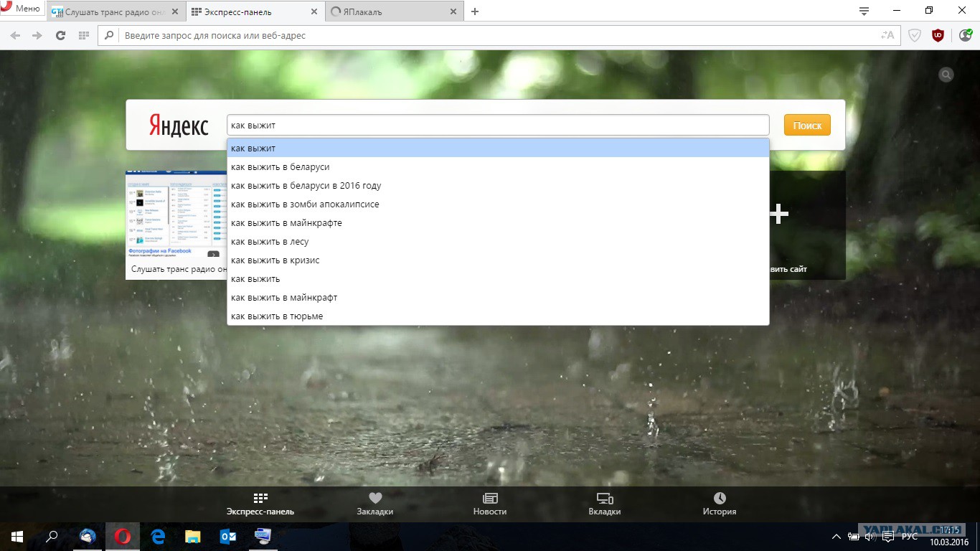Click the yellow Поиск button

coord(807,125)
